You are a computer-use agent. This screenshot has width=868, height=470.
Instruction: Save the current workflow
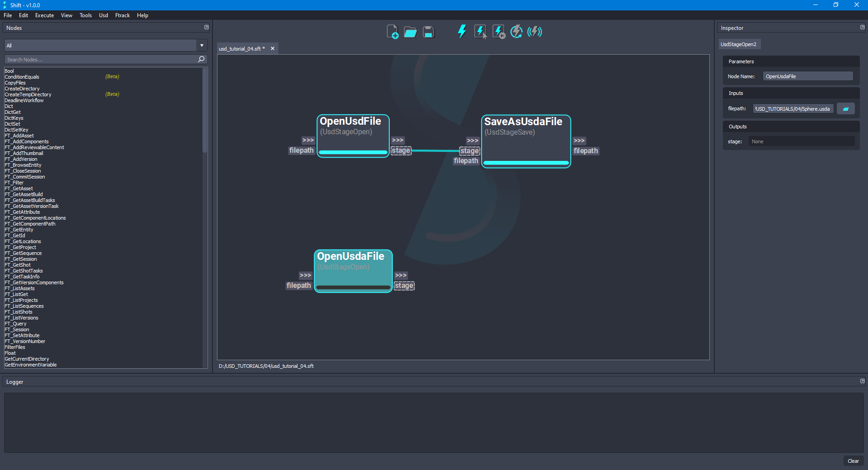pos(428,32)
